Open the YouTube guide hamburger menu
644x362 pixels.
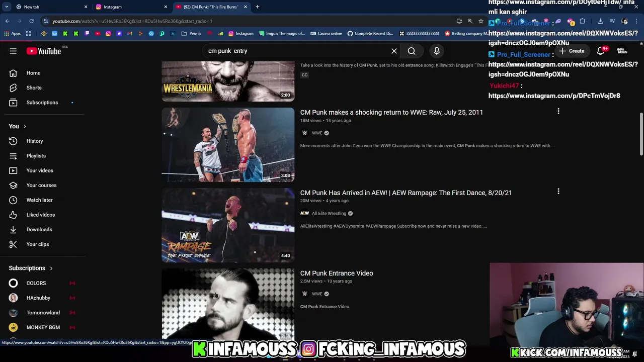click(x=13, y=51)
